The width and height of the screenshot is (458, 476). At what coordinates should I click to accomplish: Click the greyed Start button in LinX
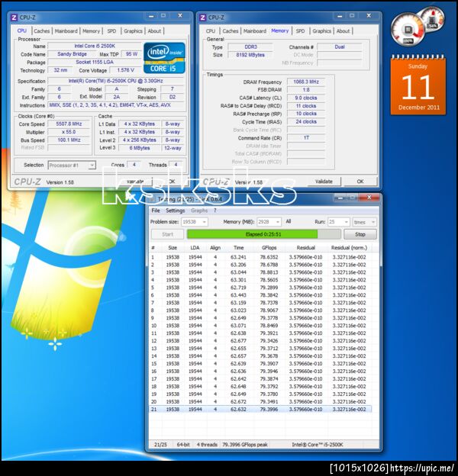167,234
